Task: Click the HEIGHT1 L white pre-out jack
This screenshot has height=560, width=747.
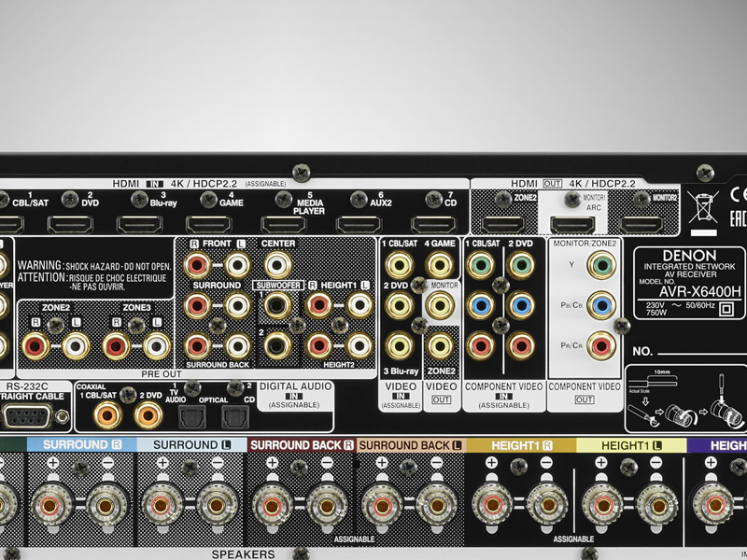Action: (x=359, y=305)
